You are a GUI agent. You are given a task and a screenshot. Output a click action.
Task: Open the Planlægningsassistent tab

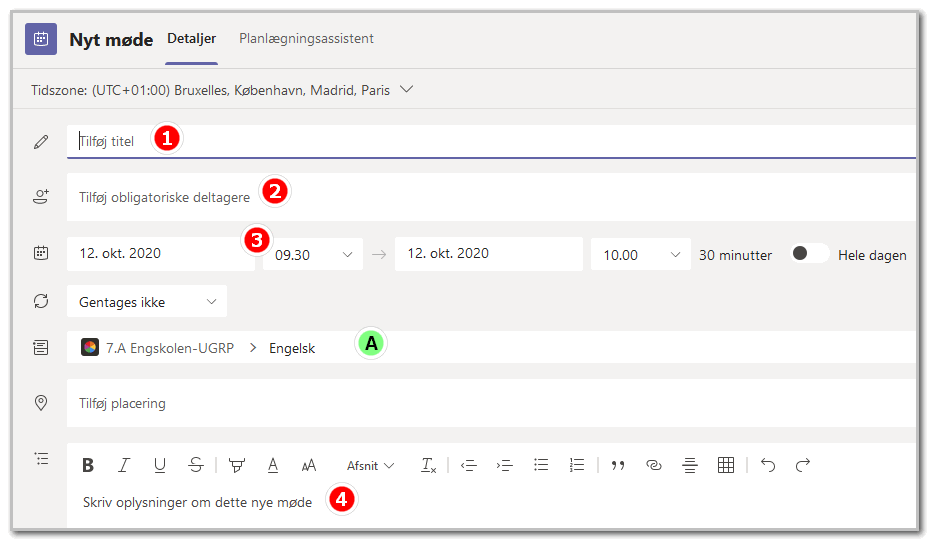[x=306, y=39]
